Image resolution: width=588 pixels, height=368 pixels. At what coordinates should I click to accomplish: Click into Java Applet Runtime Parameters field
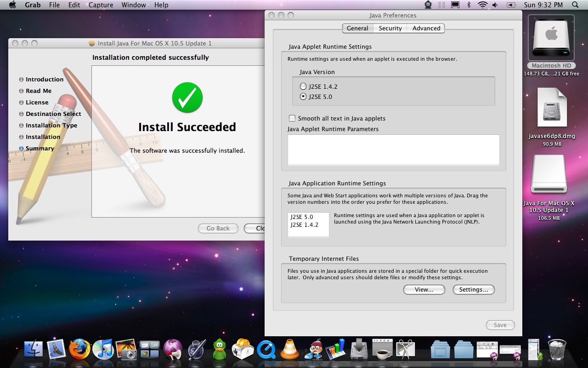pos(393,149)
